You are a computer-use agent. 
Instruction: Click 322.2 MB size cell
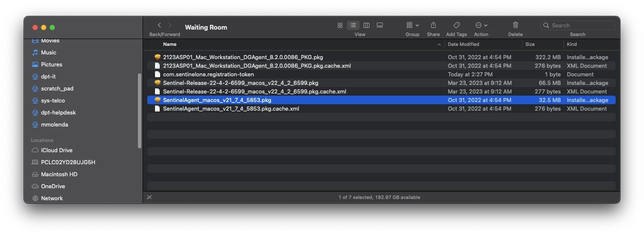(548, 57)
